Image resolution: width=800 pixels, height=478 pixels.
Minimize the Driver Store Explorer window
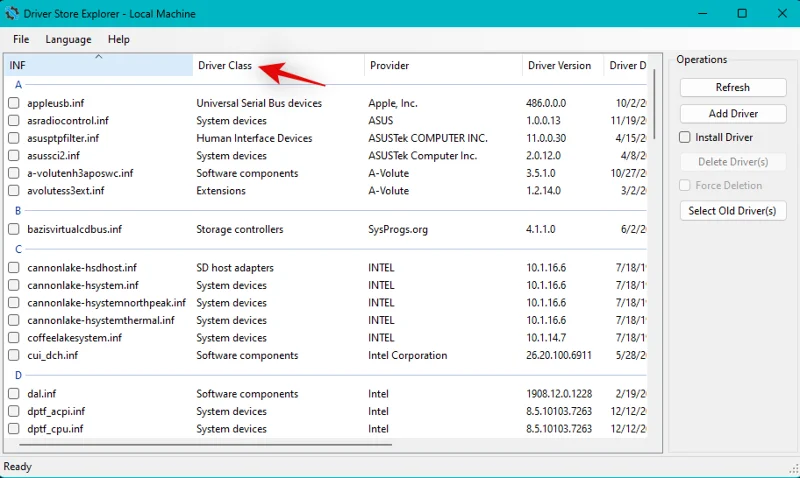pyautogui.click(x=703, y=13)
